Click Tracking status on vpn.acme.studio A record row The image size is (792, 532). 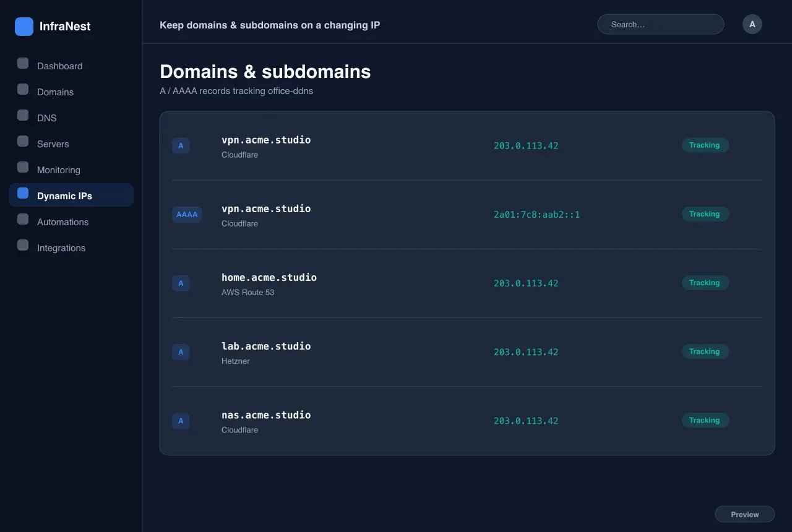(x=705, y=145)
